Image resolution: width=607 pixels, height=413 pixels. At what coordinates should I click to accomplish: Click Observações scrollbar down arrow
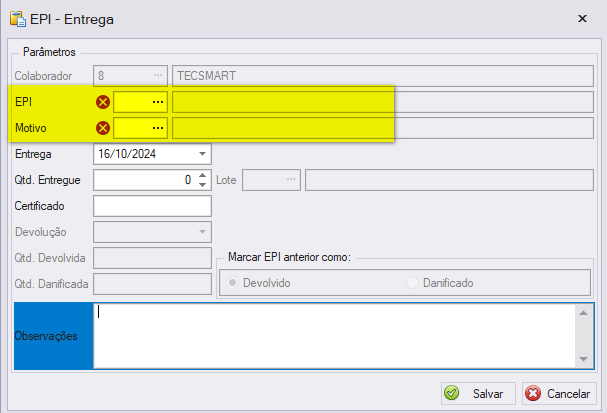pos(583,360)
